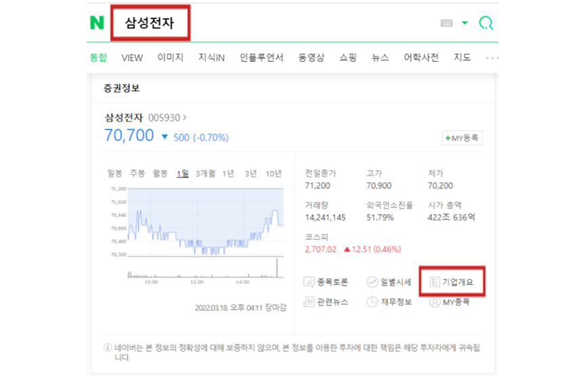Open the 쇼핑 tab

point(348,58)
